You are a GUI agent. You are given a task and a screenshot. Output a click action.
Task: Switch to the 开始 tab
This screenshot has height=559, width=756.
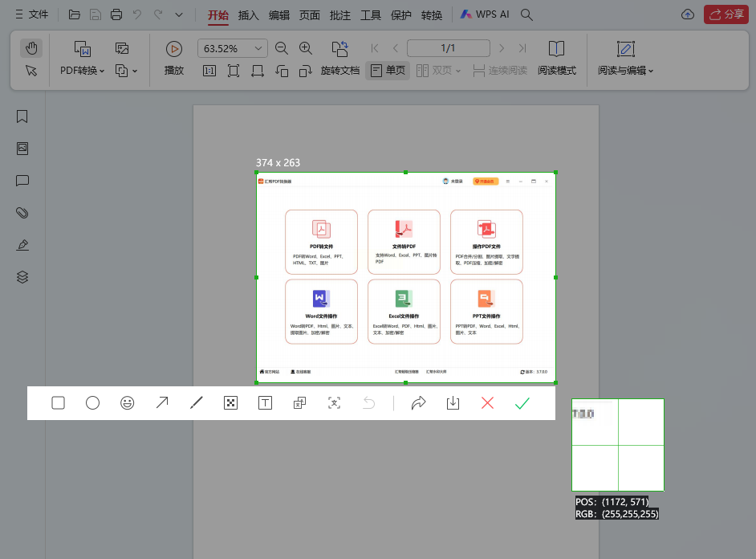[218, 15]
